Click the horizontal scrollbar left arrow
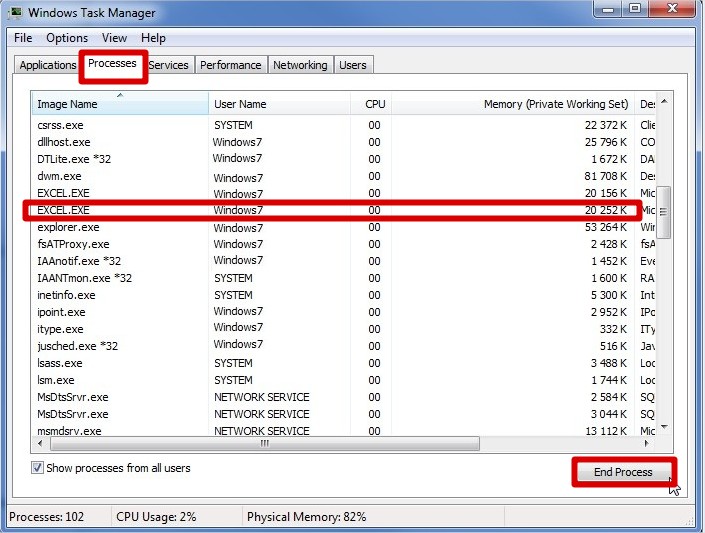The image size is (705, 533). [42, 442]
